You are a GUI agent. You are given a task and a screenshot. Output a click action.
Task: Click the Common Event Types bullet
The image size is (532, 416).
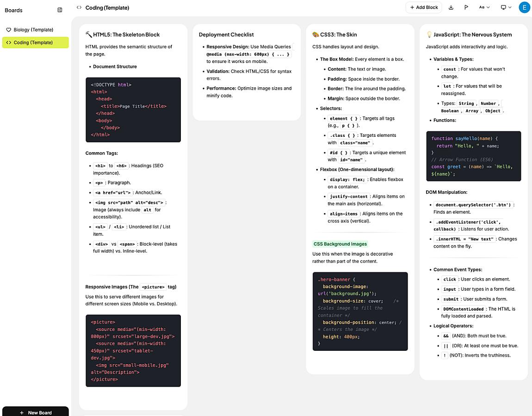click(x=458, y=269)
